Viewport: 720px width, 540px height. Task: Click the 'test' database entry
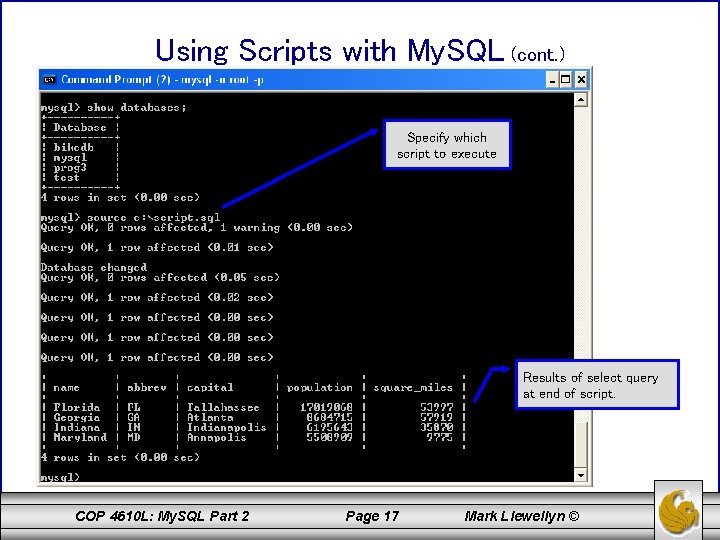(66, 178)
